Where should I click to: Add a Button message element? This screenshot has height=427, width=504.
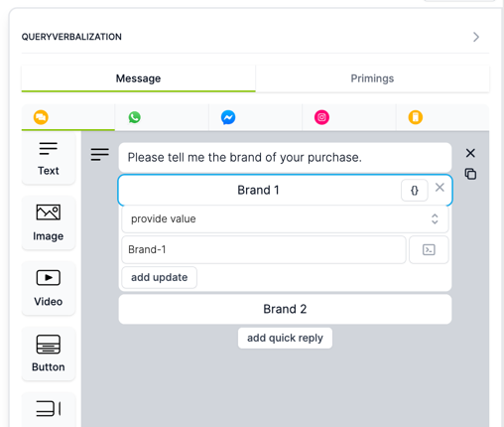49,354
